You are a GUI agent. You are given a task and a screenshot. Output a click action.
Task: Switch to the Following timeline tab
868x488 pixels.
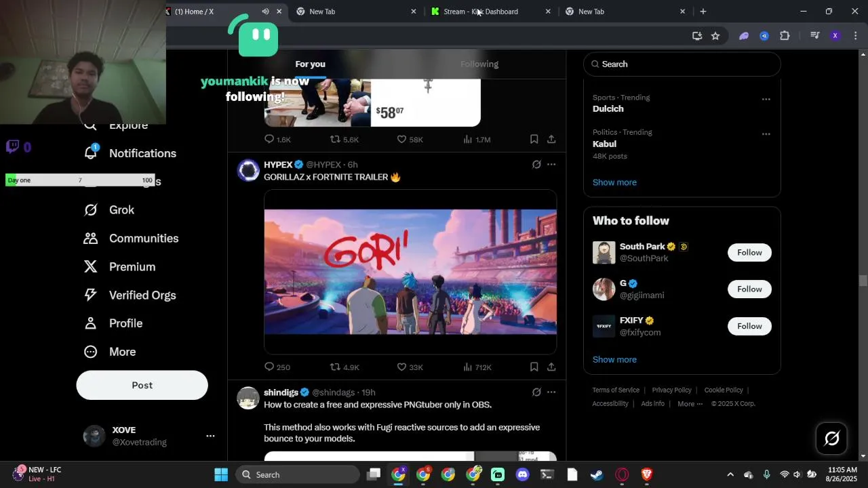click(x=479, y=64)
